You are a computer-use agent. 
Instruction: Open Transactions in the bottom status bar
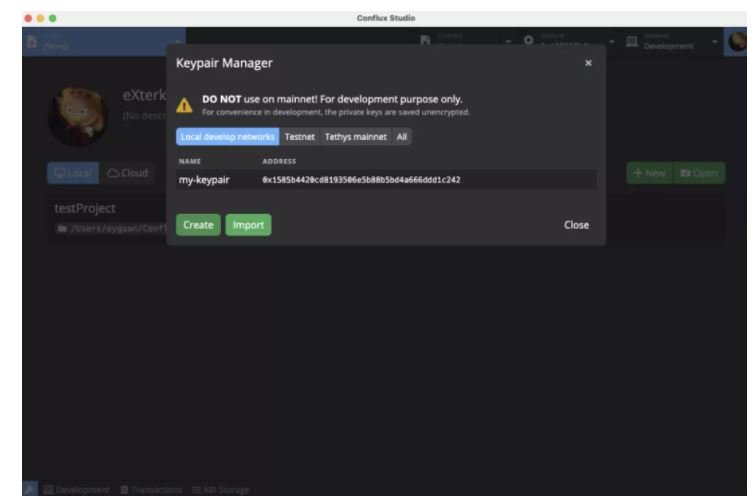pos(151,490)
